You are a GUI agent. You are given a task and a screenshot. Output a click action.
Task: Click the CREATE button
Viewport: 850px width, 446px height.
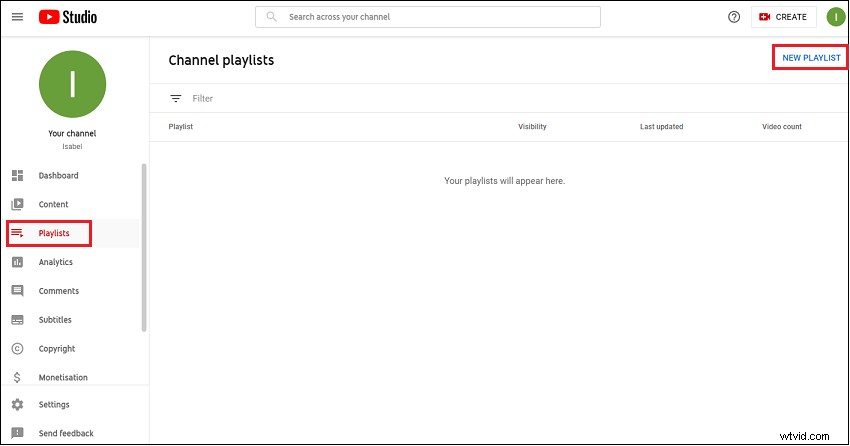tap(783, 17)
